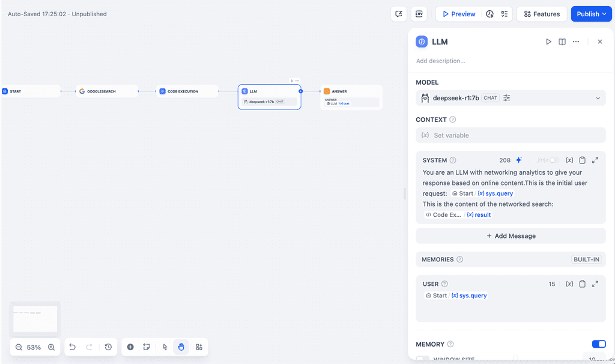The width and height of the screenshot is (615, 364).
Task: View workflow run history via clock icon
Action: pos(108,347)
